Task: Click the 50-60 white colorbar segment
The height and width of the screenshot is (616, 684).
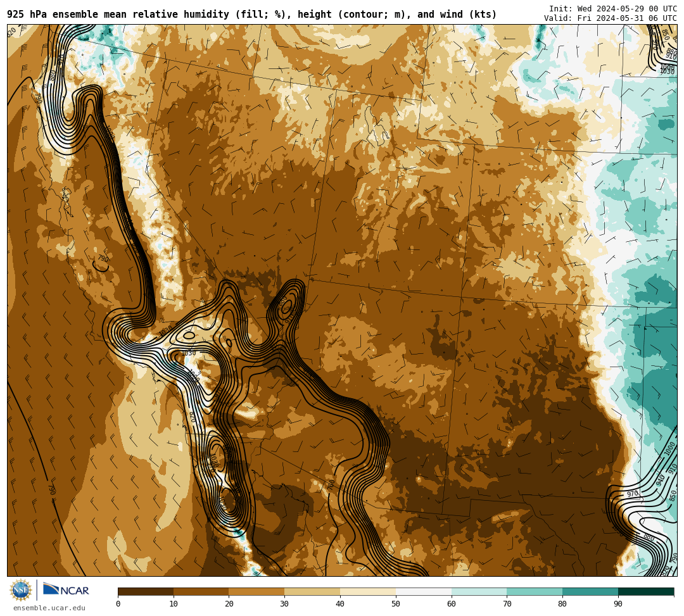Action: 424,591
